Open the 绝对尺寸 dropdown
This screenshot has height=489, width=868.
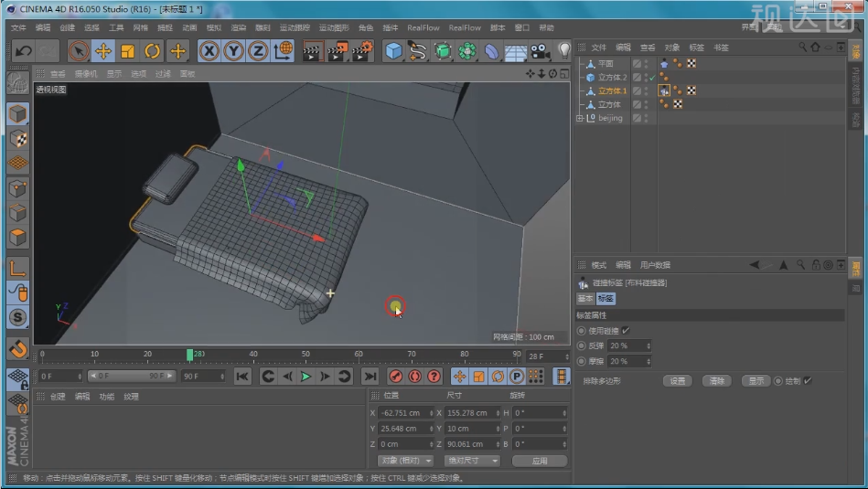(472, 461)
